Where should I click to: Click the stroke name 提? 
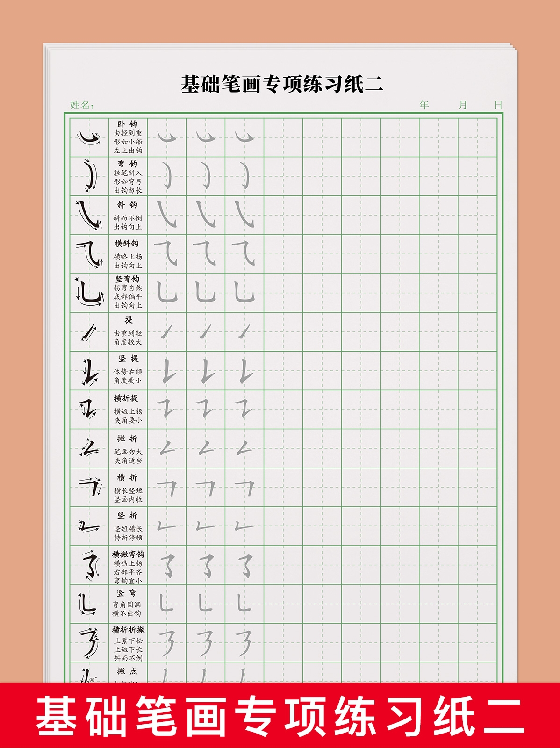(129, 320)
